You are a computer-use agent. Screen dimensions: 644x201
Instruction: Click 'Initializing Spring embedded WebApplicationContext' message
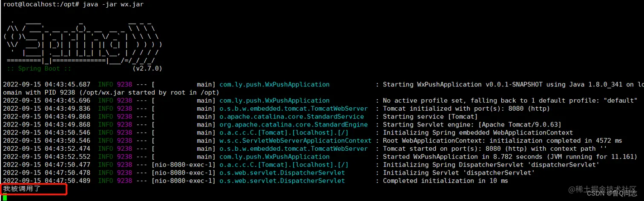point(477,133)
